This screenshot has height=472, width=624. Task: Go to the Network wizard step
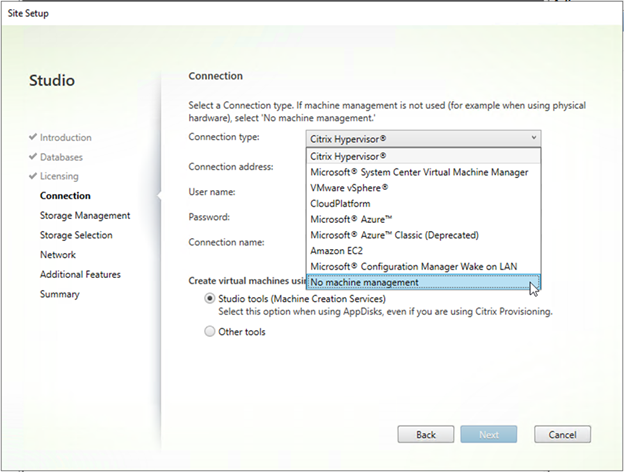(x=58, y=255)
